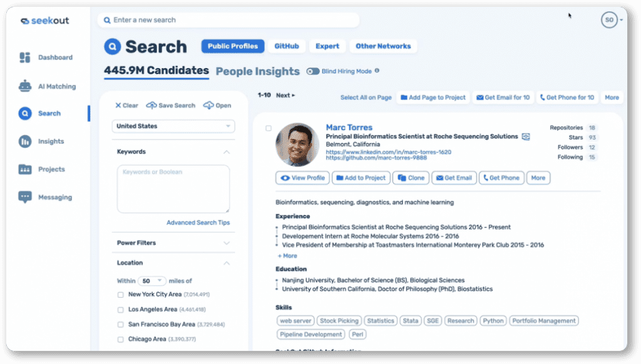This screenshot has height=364, width=641.
Task: Click the SO user avatar icon
Action: point(608,20)
